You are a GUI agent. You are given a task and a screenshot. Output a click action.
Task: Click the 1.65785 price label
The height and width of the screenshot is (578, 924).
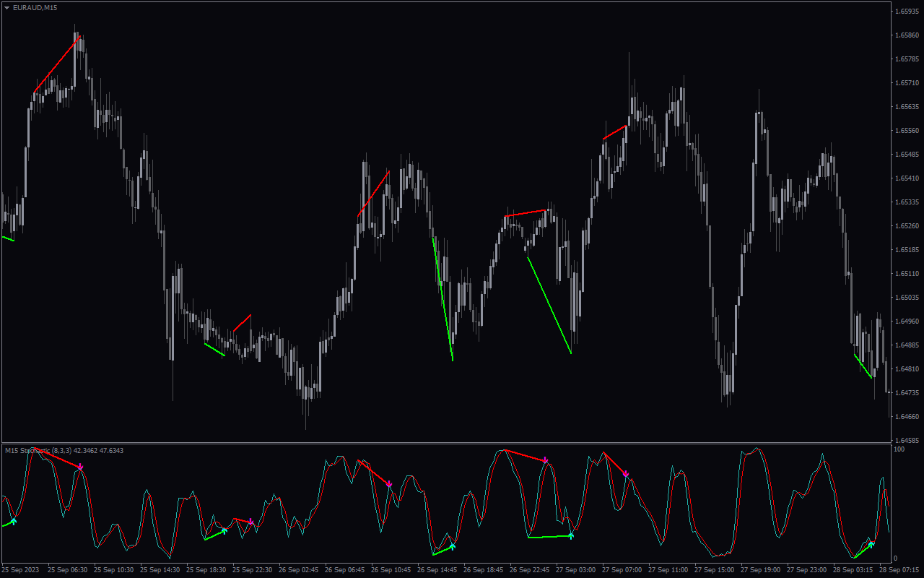click(907, 59)
